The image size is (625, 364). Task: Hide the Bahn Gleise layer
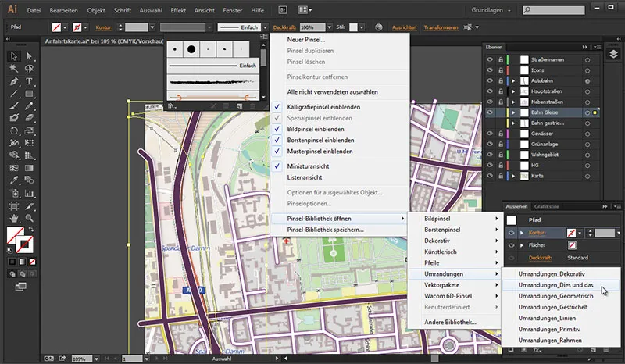pyautogui.click(x=490, y=112)
